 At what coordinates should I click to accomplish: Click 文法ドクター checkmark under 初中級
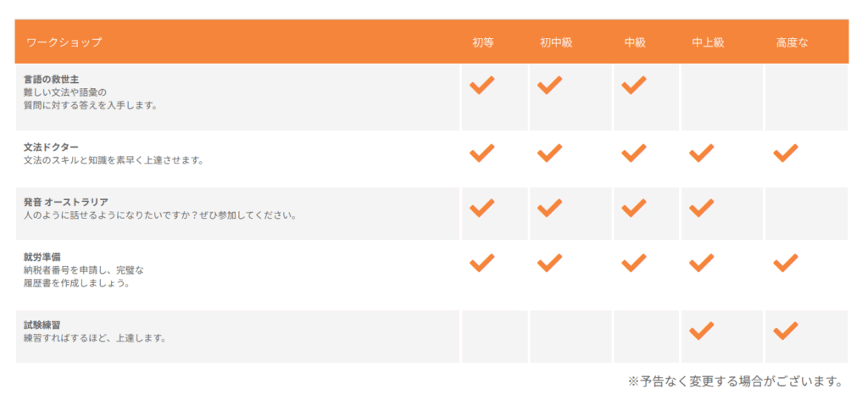coord(549,153)
